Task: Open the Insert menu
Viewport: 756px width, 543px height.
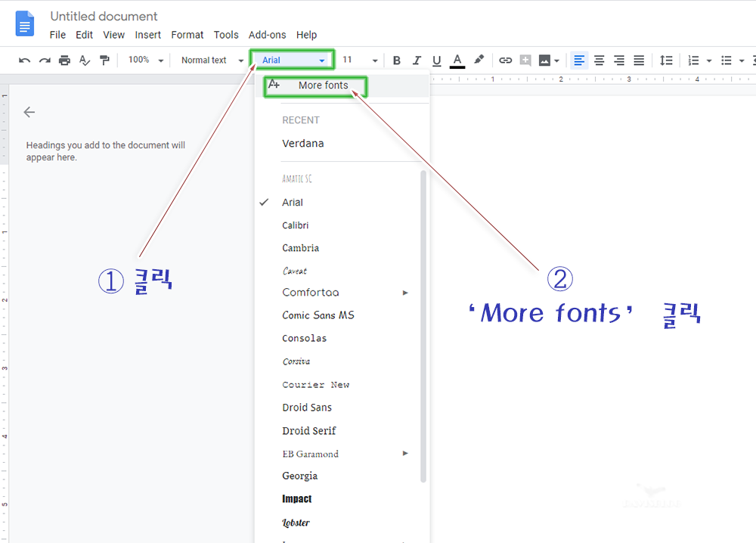Action: 147,35
